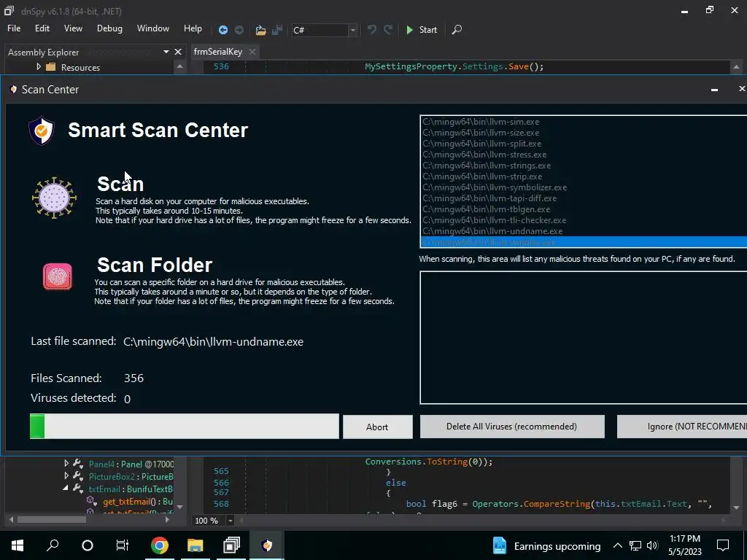Image resolution: width=747 pixels, height=560 pixels.
Task: Open the File menu in dnSpy
Action: [x=14, y=28]
